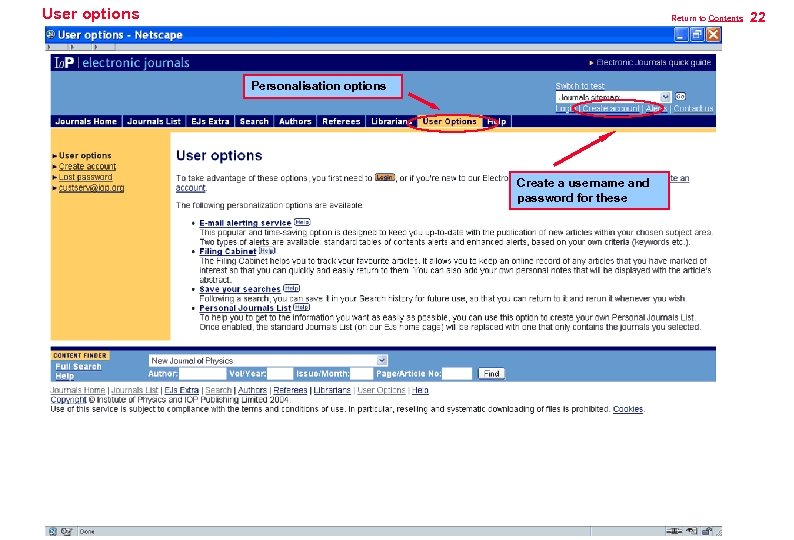The height and width of the screenshot is (540, 794).
Task: Open the Journals sitemap dropdown
Action: click(613, 97)
